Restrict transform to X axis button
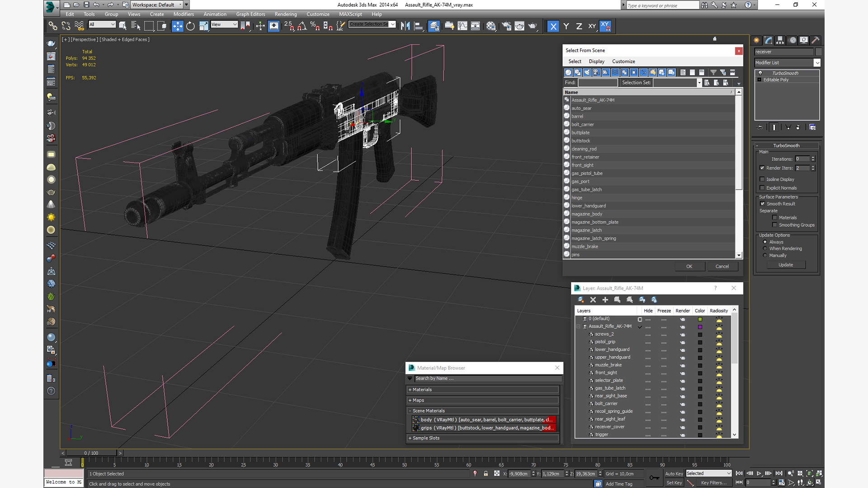868x488 pixels. [x=553, y=26]
